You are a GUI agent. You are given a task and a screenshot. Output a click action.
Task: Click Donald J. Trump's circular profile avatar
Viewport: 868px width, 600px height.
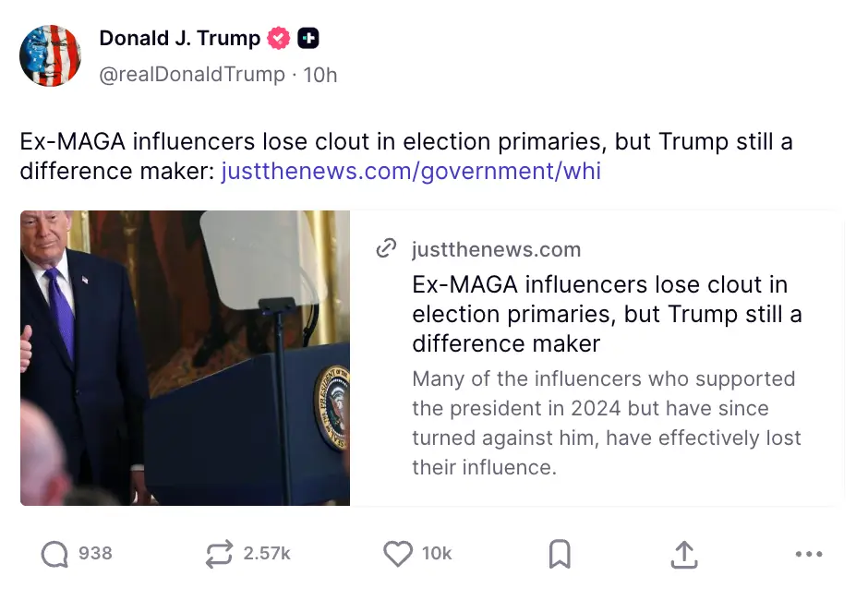pyautogui.click(x=51, y=55)
